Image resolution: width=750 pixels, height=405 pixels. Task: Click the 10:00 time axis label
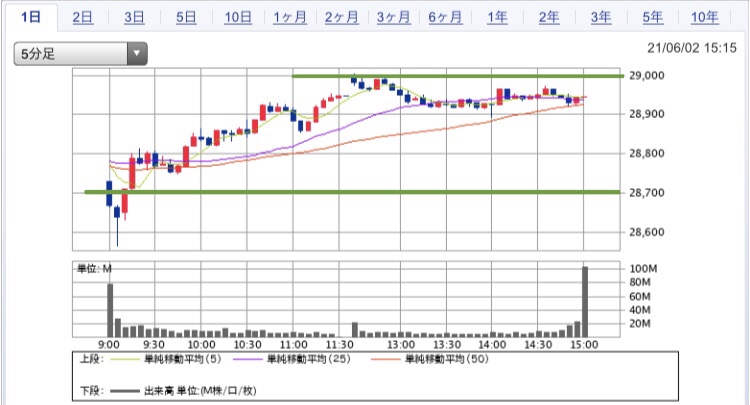point(201,345)
